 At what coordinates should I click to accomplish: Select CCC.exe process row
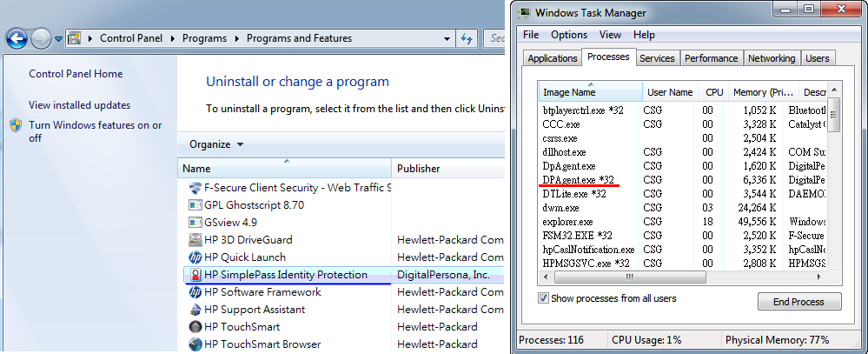pos(683,124)
